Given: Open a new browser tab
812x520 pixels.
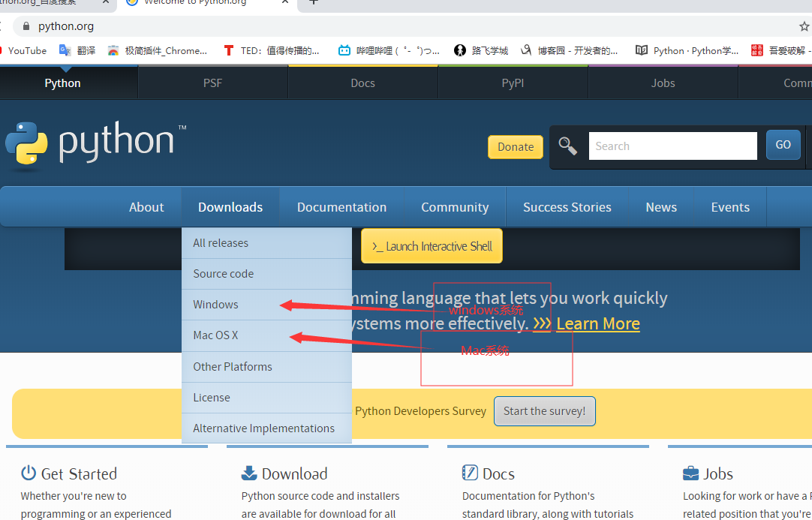Looking at the screenshot, I should click(313, 2).
